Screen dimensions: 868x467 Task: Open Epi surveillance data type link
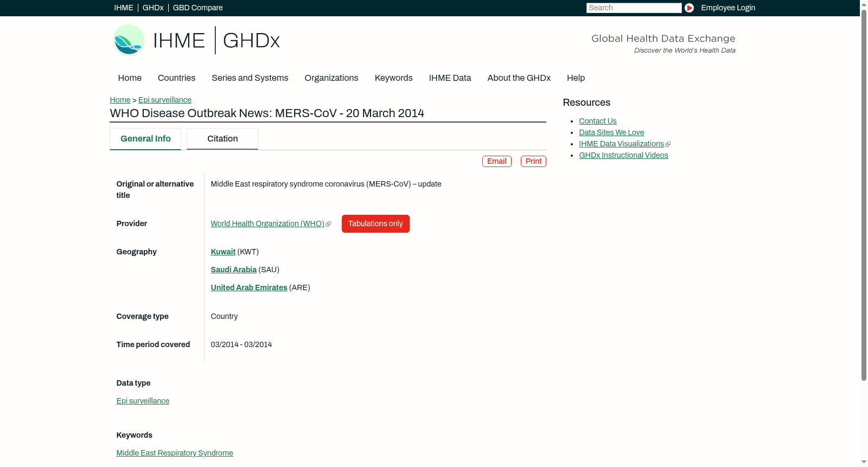[x=143, y=401]
